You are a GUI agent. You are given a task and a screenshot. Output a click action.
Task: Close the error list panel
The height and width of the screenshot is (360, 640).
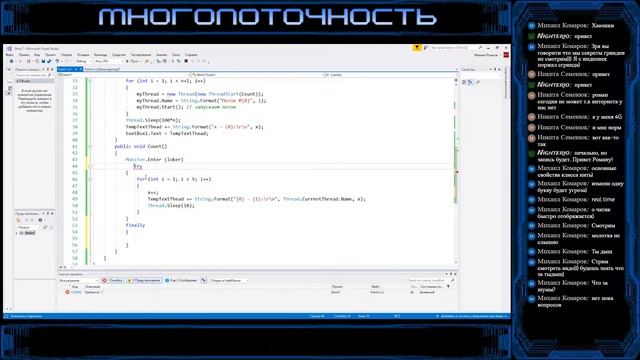click(x=456, y=274)
